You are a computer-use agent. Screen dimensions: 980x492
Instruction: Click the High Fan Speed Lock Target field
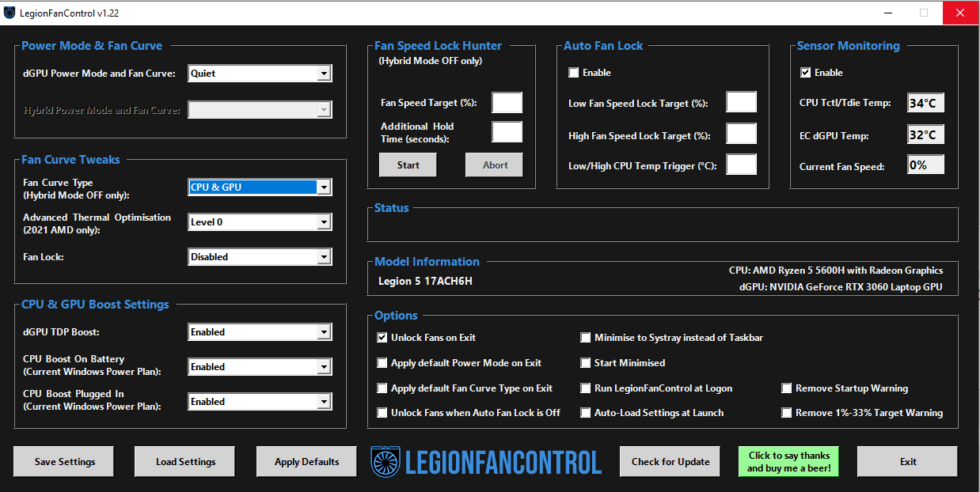click(742, 134)
